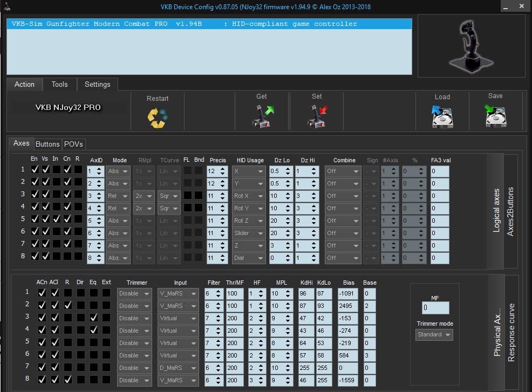
Task: Open HID Usage dropdown showing Slider
Action: tap(248, 233)
